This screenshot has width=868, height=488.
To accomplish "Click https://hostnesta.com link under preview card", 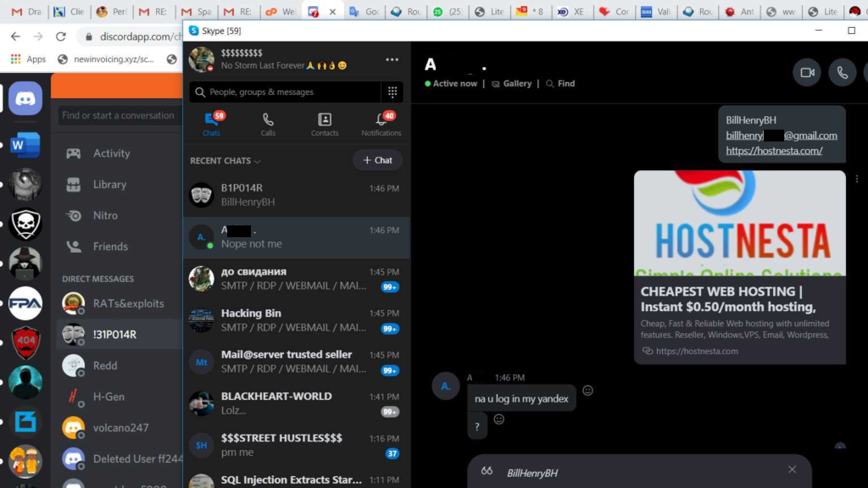I will (697, 351).
